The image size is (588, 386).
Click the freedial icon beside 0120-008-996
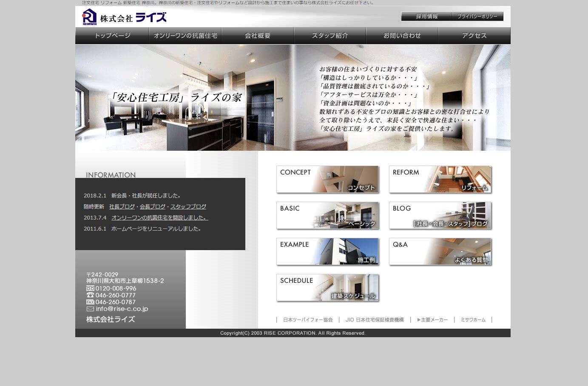click(90, 288)
